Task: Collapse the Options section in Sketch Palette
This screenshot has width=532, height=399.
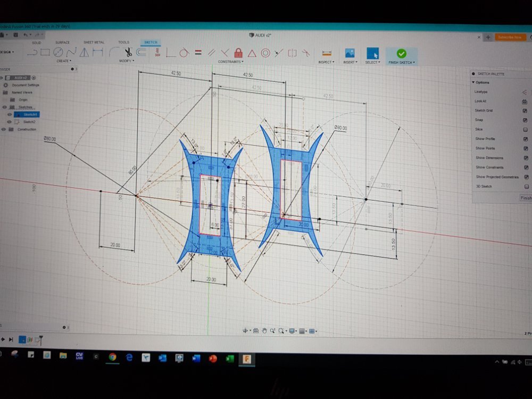Action: (x=473, y=82)
